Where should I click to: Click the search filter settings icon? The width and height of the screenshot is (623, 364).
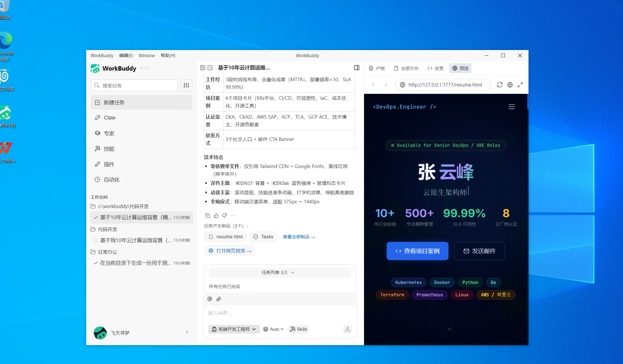(x=186, y=85)
